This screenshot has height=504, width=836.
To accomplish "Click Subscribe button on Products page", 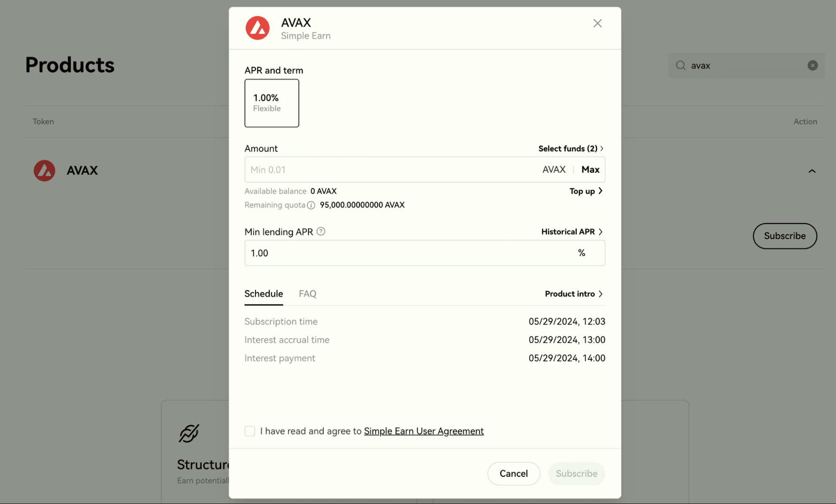I will click(x=785, y=236).
